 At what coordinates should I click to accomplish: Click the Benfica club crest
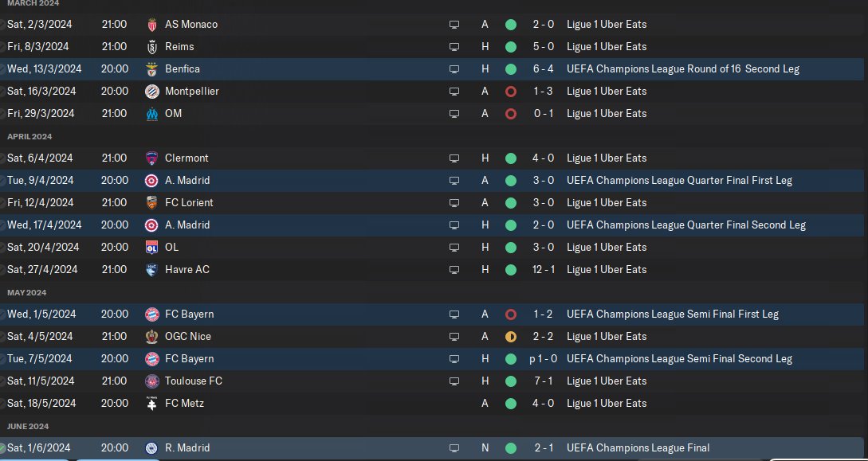pyautogui.click(x=152, y=69)
